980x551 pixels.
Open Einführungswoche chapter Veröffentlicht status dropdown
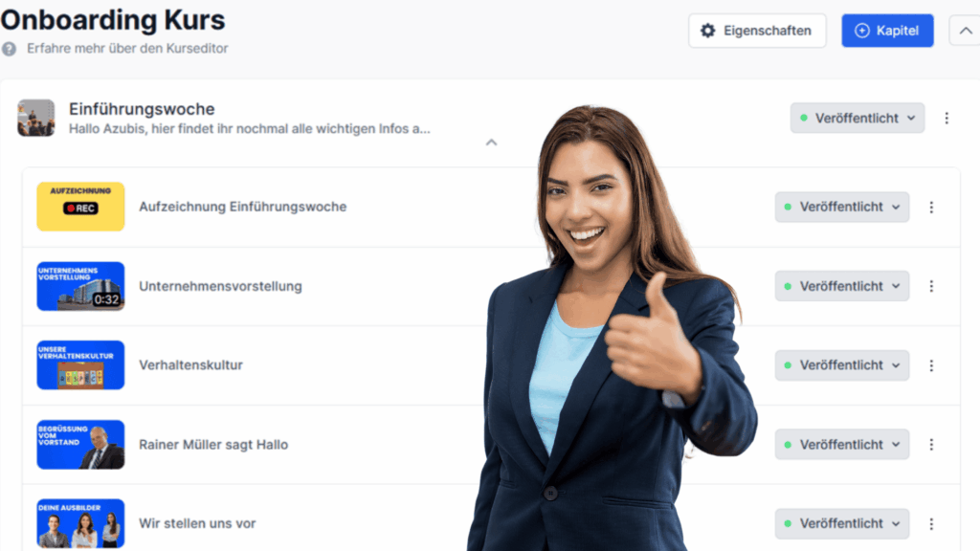coord(857,118)
